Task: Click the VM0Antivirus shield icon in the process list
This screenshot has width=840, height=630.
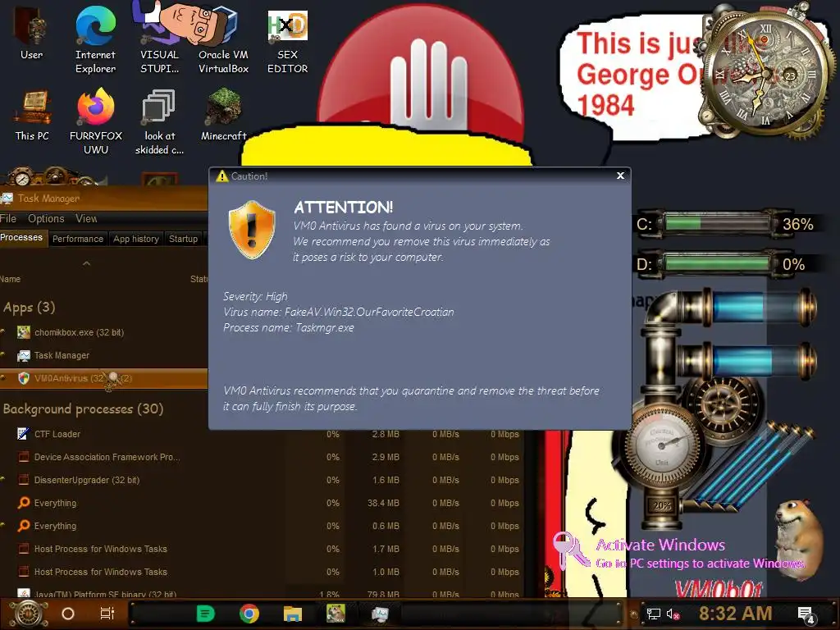Action: [24, 378]
